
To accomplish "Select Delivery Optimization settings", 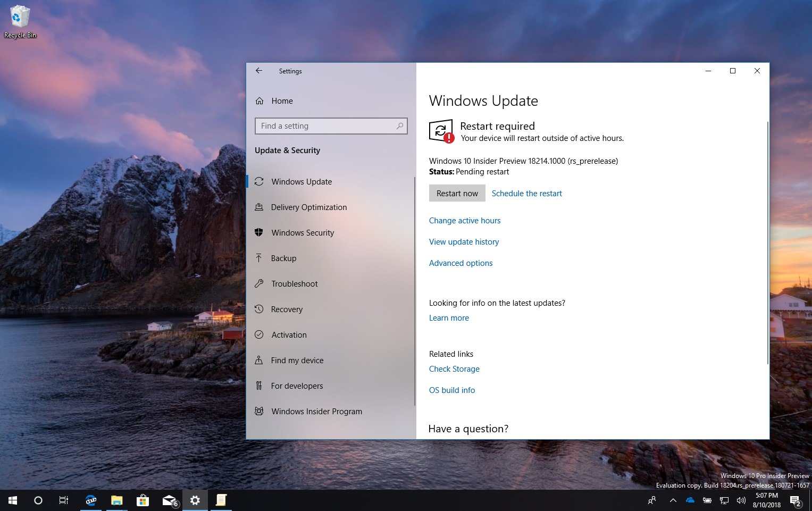I will coord(308,207).
